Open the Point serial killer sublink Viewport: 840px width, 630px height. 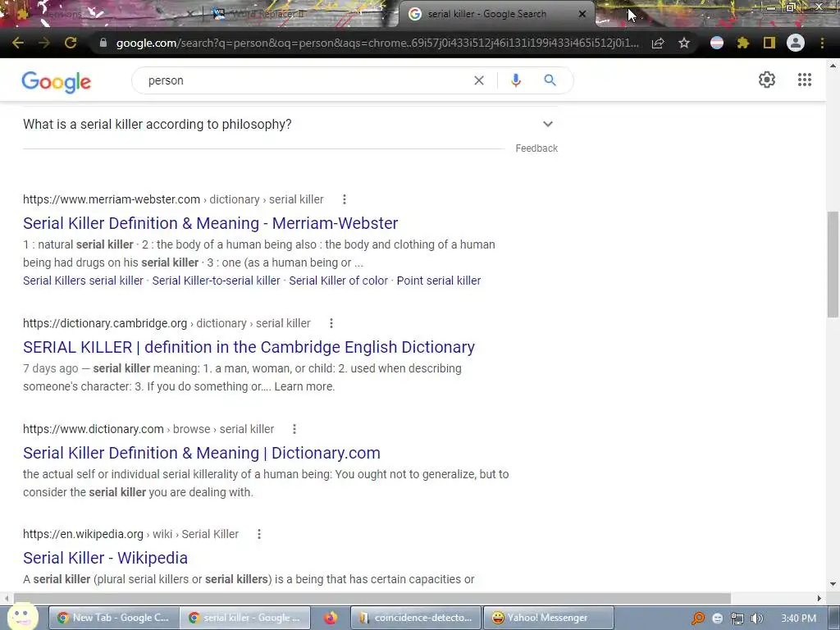click(439, 281)
